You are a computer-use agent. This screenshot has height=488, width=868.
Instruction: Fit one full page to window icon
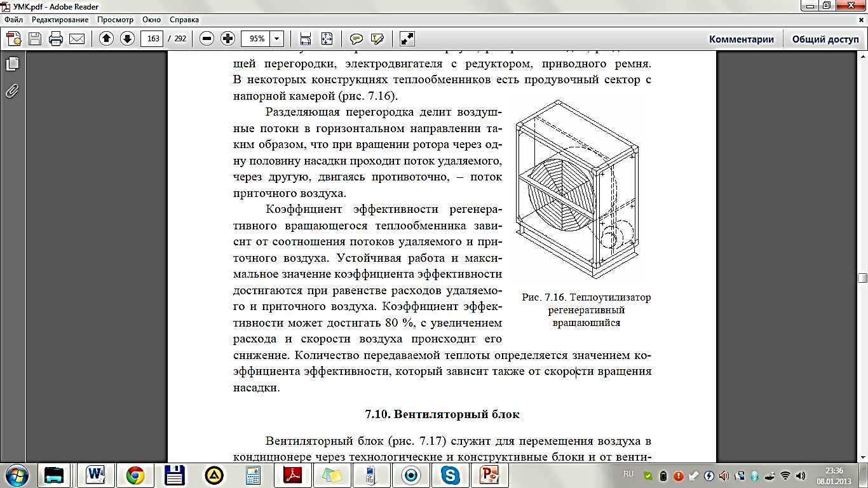pos(327,39)
